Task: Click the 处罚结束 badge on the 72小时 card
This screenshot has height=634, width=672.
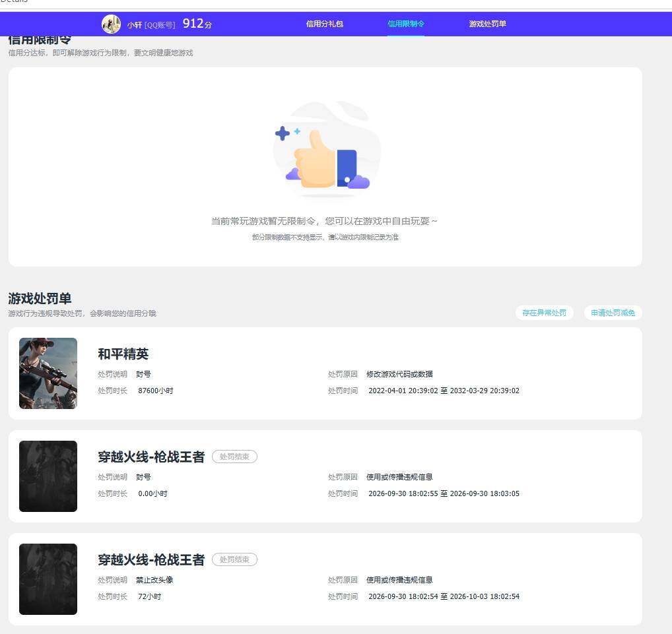Action: [x=234, y=559]
